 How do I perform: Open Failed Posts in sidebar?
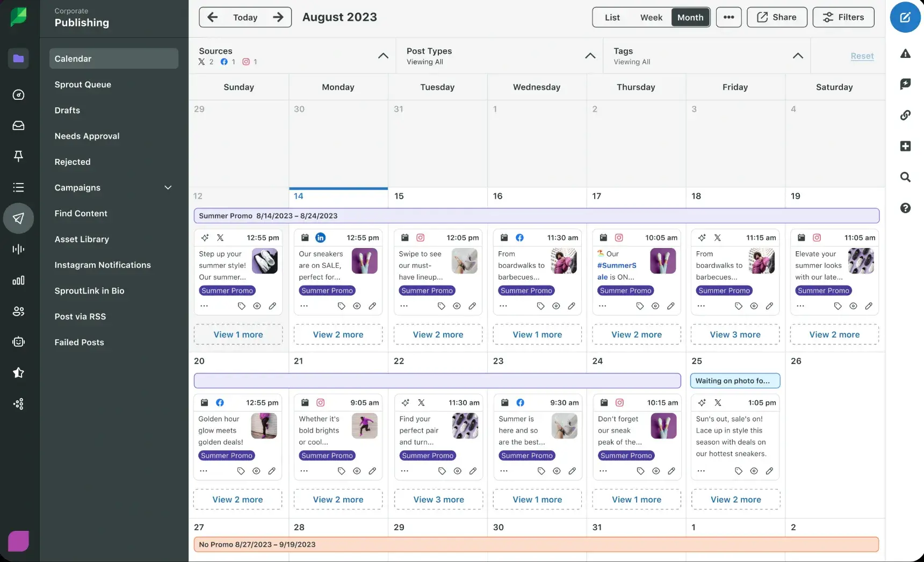114,342
